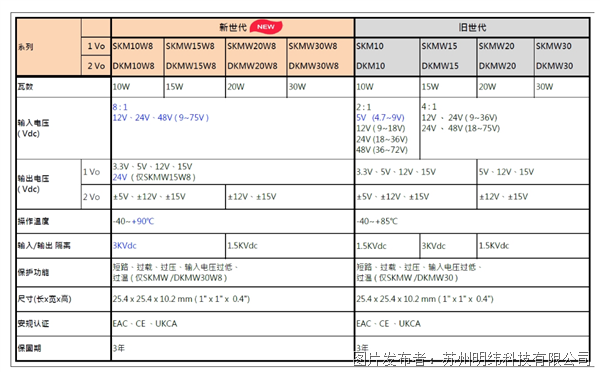This screenshot has width=600, height=373.
Task: Click the 保护功能 row label
Action: [33, 272]
